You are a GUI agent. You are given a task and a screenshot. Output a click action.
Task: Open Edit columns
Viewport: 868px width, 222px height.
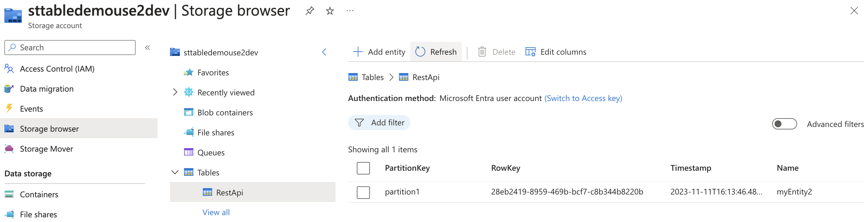[556, 52]
